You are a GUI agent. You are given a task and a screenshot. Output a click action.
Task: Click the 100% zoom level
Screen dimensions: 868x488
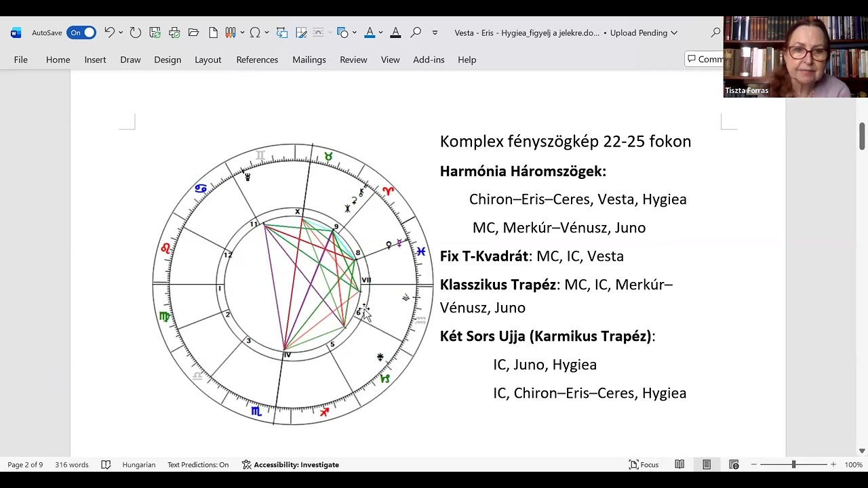coord(854,465)
